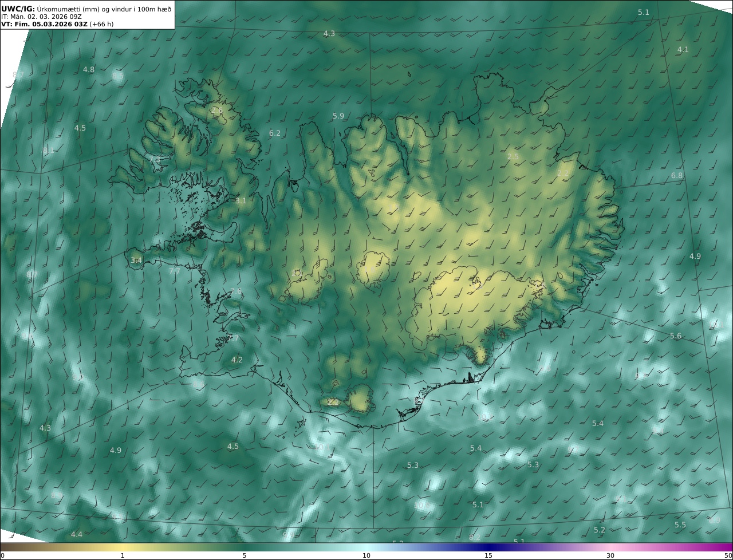Viewport: 733px width, 560px height.
Task: Click the initialization time line 'IT: Mán. 02. 03. 2026 09Z'
Action: coord(41,17)
